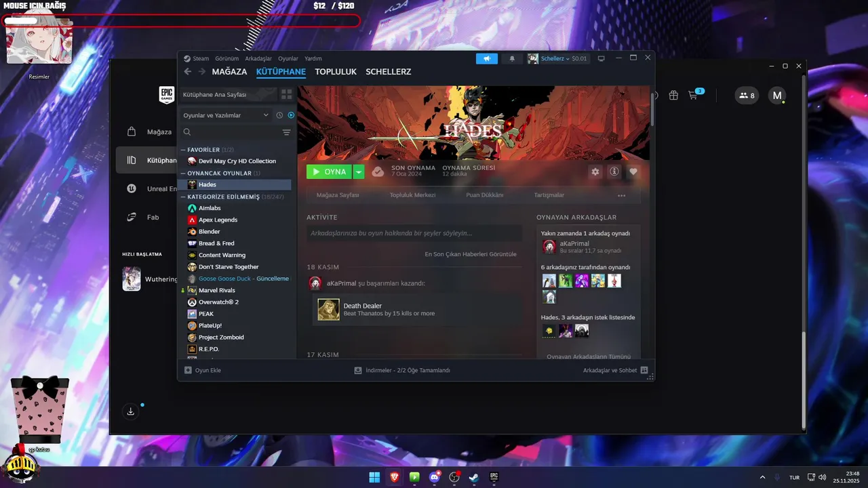The height and width of the screenshot is (488, 868).
Task: Open İndirmeler download status icon
Action: pos(358,371)
